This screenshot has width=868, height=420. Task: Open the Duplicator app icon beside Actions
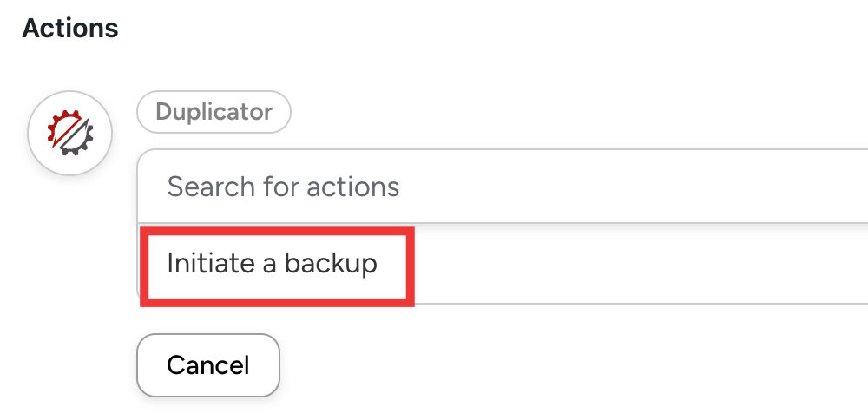[70, 133]
